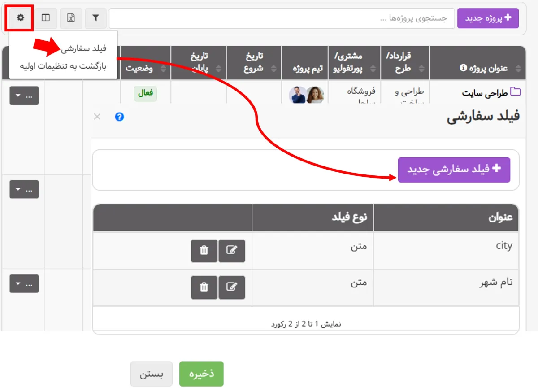This screenshot has height=392, width=538.
Task: Close the فیلد سفارشی dialog with X
Action: tap(97, 117)
